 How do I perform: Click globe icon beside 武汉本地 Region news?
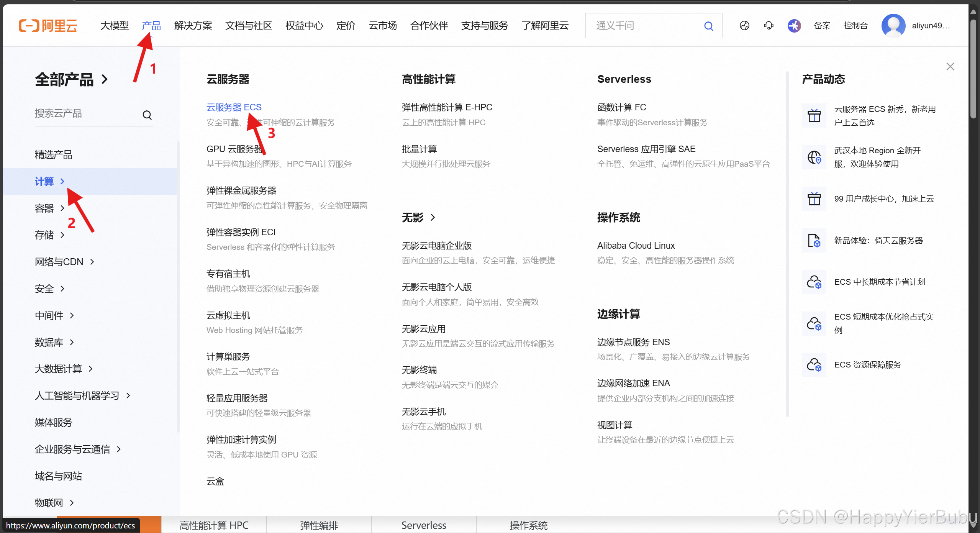814,157
